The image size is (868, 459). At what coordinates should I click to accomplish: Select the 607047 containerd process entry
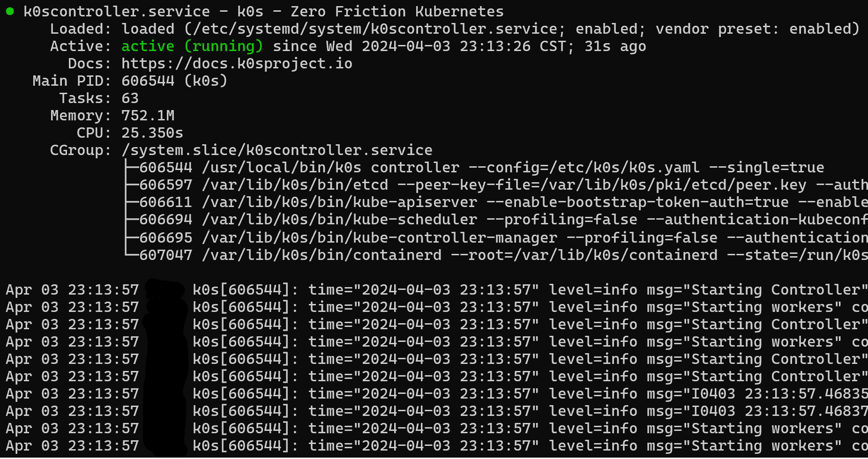click(x=503, y=255)
